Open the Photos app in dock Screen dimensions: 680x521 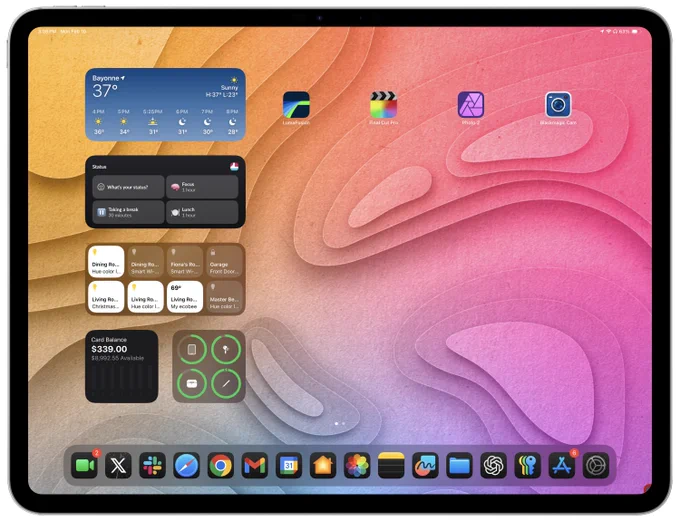point(357,465)
